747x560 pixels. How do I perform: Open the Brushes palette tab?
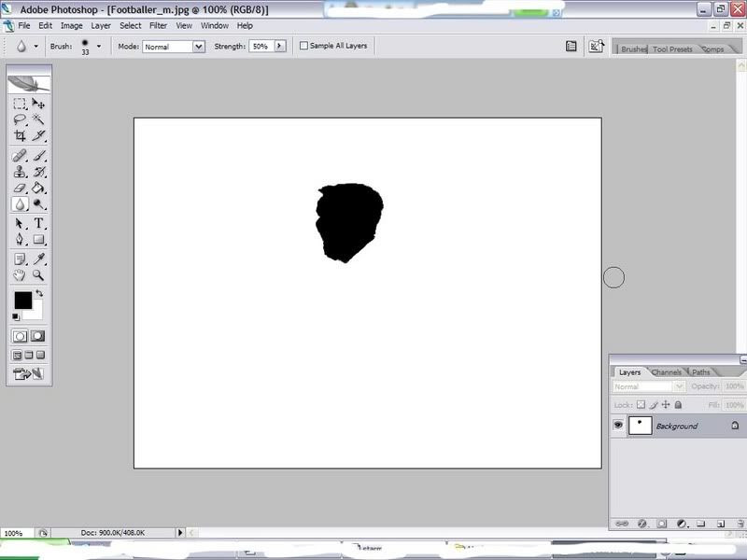pos(633,49)
